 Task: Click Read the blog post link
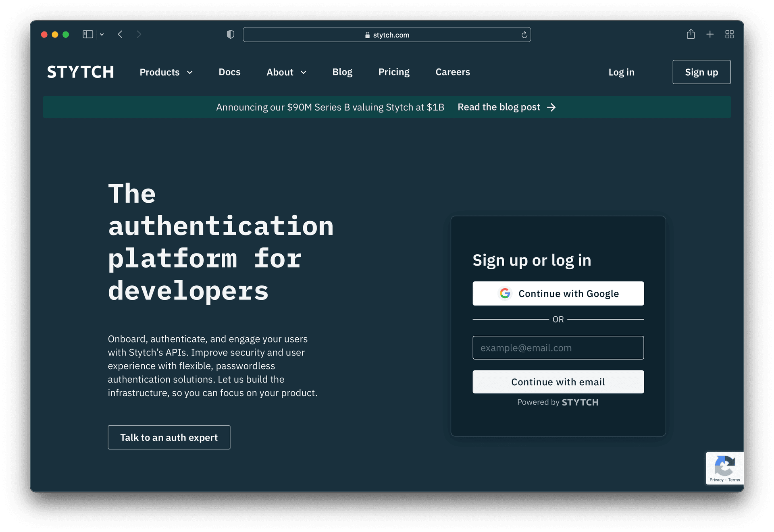(499, 107)
